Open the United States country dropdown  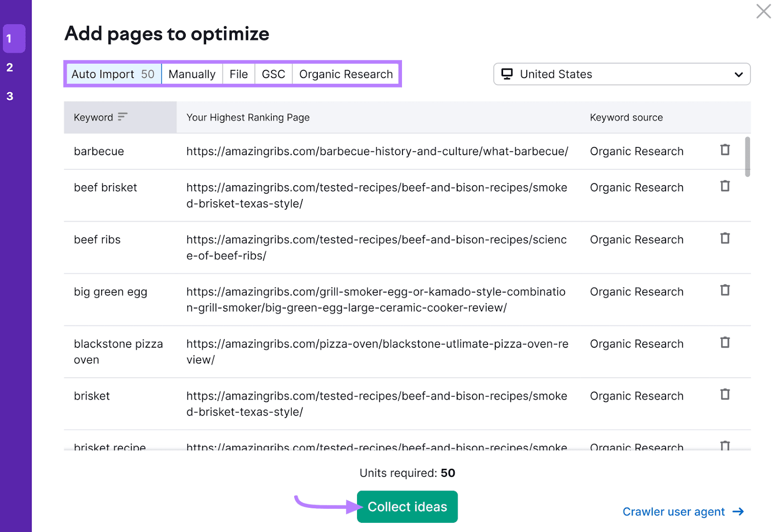pyautogui.click(x=622, y=74)
